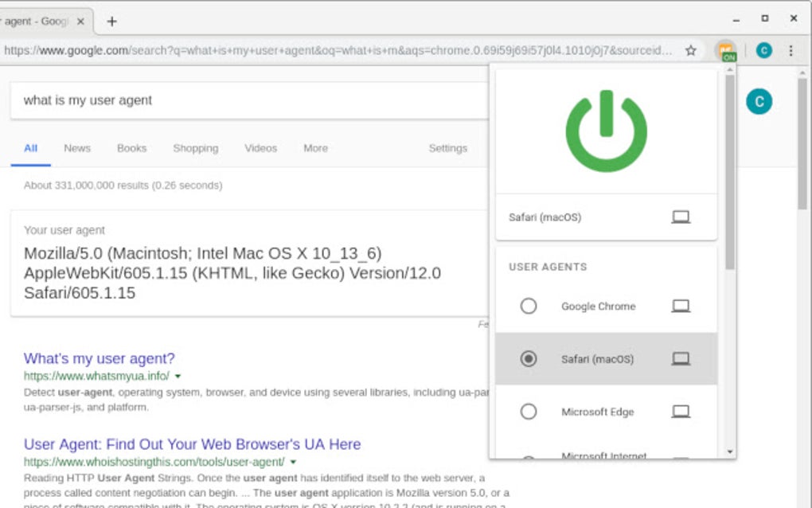
Task: Select the Microsoft Edge radio button
Action: (x=528, y=412)
